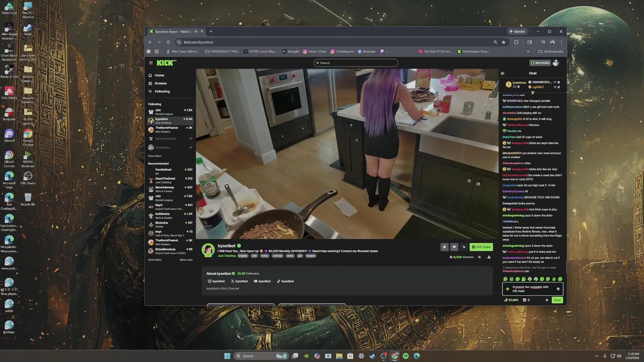This screenshot has width=644, height=362.
Task: Open kyootbot's Instagram link
Action: pos(217,281)
